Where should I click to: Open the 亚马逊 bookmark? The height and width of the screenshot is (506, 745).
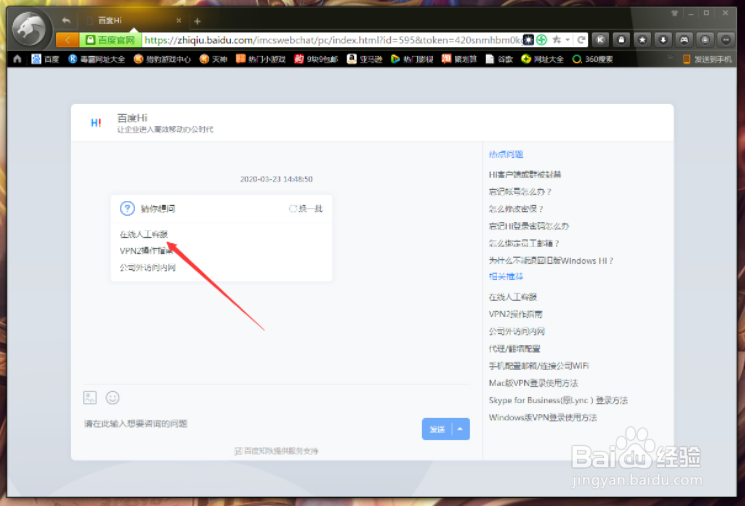[364, 59]
